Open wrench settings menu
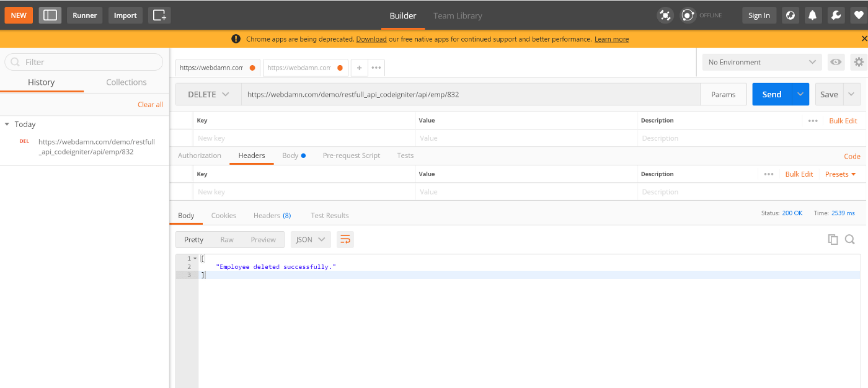The image size is (868, 388). tap(835, 15)
